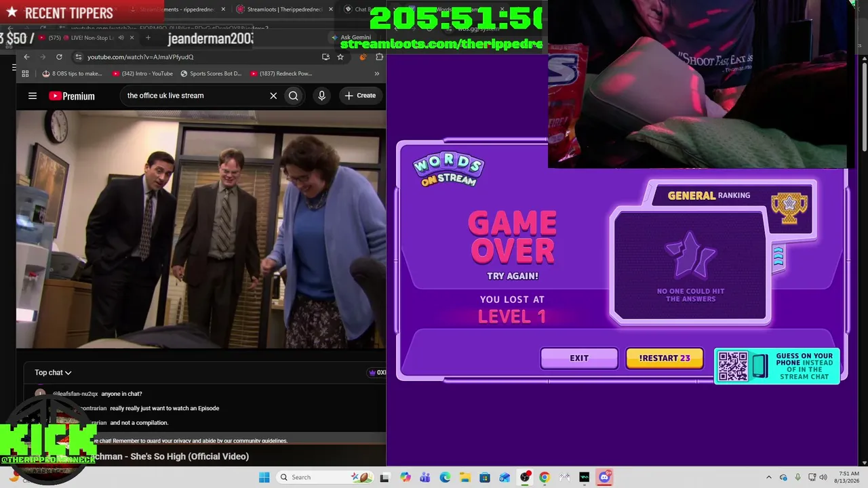Click the Office video player frame
Screen dimensions: 868x488
[x=201, y=229]
